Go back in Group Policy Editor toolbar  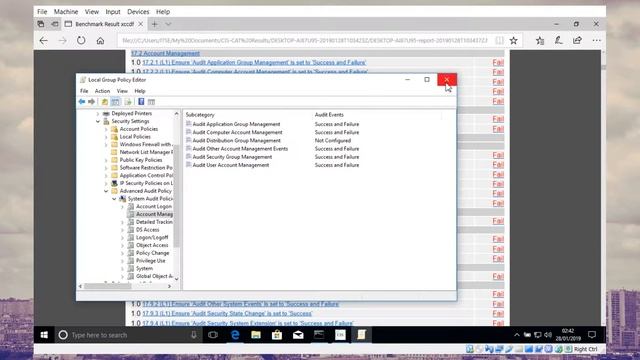tap(82, 102)
